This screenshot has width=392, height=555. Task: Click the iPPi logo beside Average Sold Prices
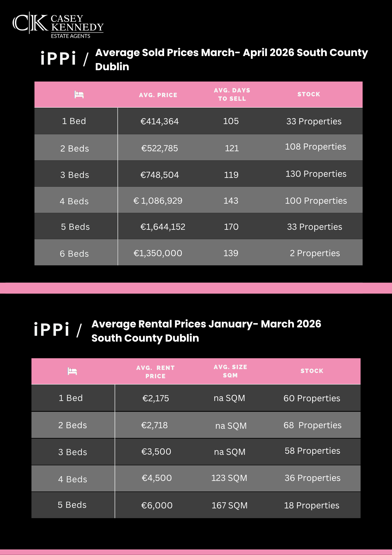pyautogui.click(x=58, y=59)
